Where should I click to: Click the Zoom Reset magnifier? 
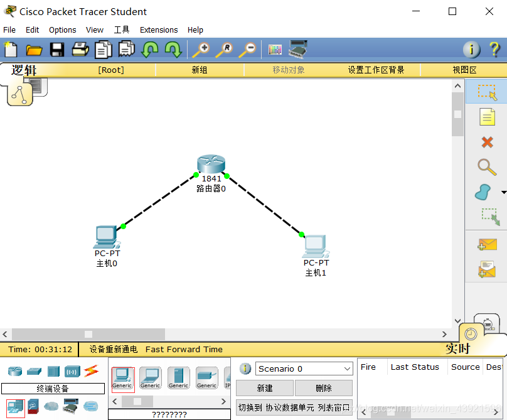224,50
